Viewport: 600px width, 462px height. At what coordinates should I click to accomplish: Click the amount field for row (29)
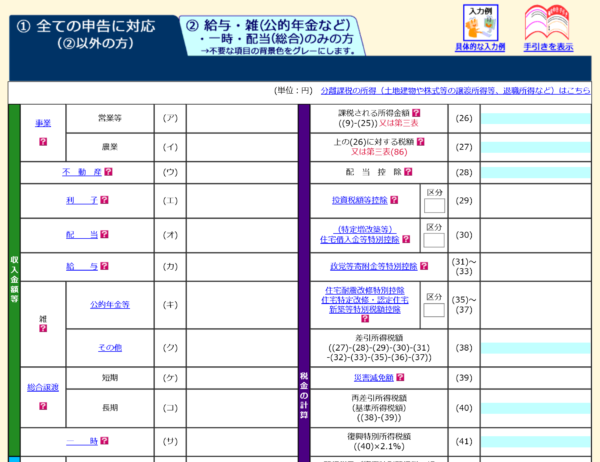536,201
